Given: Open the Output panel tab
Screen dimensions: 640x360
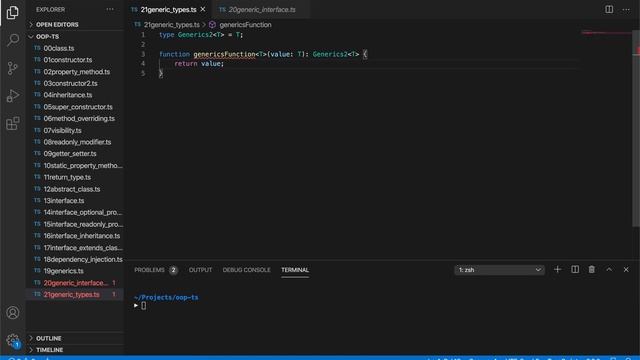Looking at the screenshot, I should 200,270.
